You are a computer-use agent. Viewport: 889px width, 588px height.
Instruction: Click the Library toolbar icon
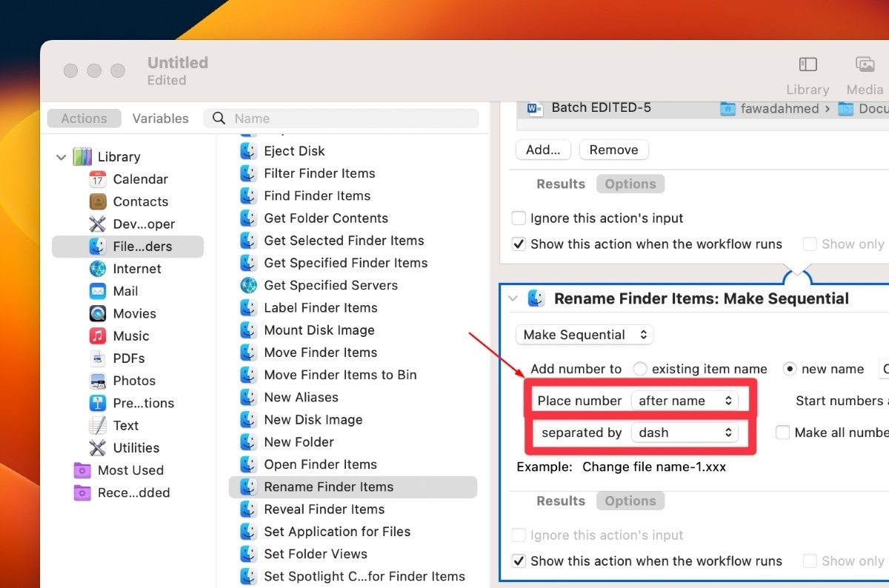click(x=807, y=74)
